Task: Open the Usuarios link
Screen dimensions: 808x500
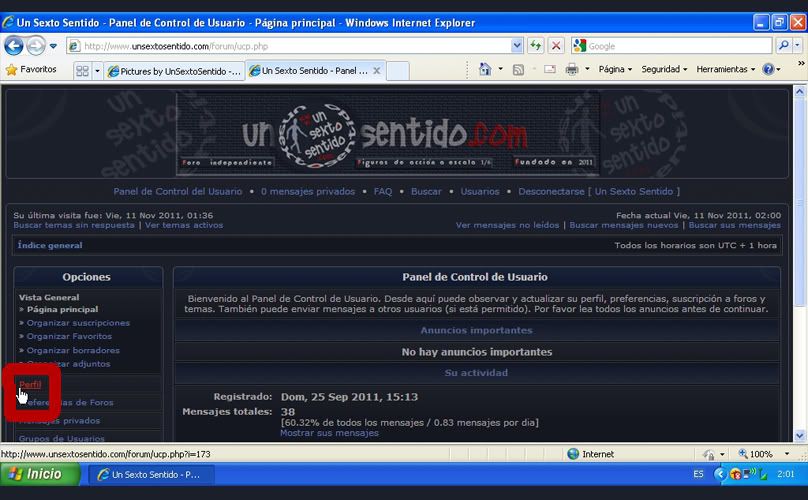Action: (480, 191)
